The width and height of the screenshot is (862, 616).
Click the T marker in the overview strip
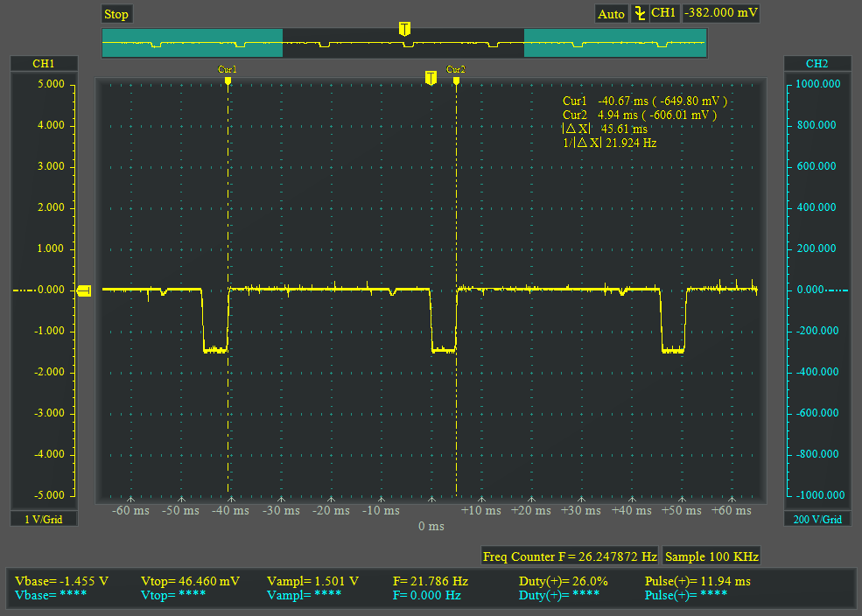pos(404,30)
